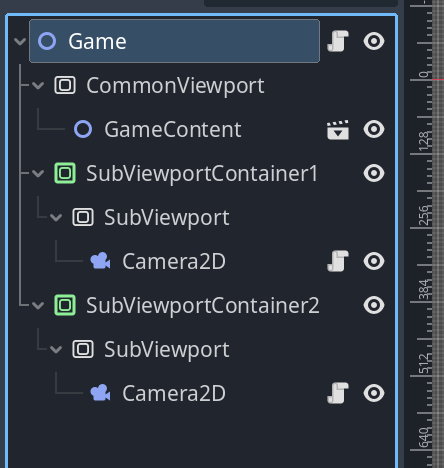Viewport: 444px width, 468px height.
Task: Open GameContent scene in editor icon
Action: pyautogui.click(x=338, y=129)
